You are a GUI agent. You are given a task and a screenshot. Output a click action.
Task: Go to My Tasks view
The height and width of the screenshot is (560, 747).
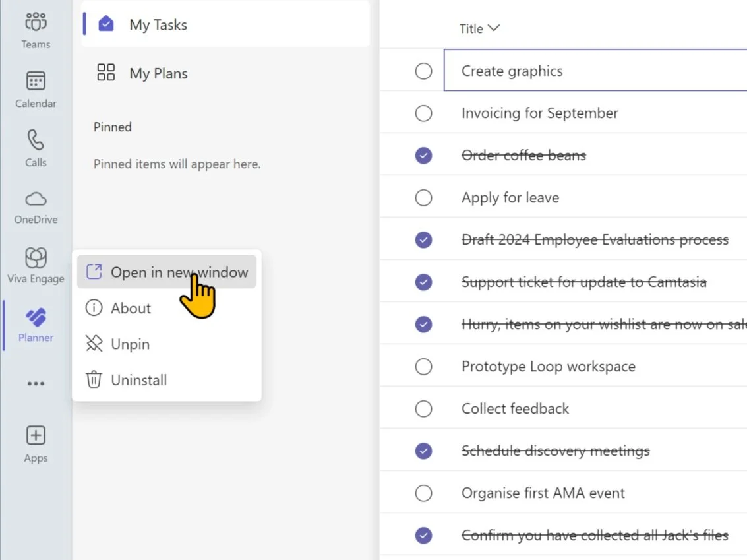click(x=225, y=24)
